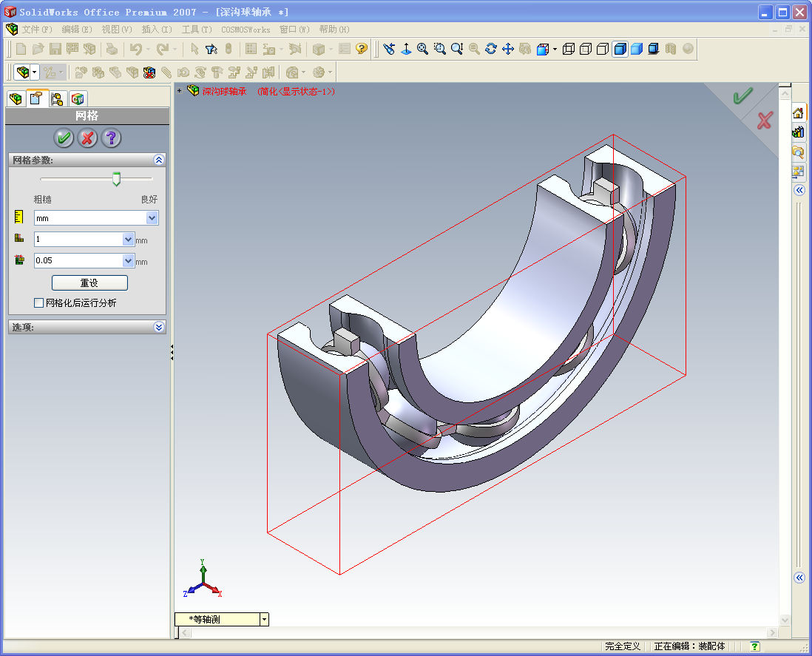Switch to Hidden Lines Visible display
Viewport: 812px width, 656px height.
586,50
